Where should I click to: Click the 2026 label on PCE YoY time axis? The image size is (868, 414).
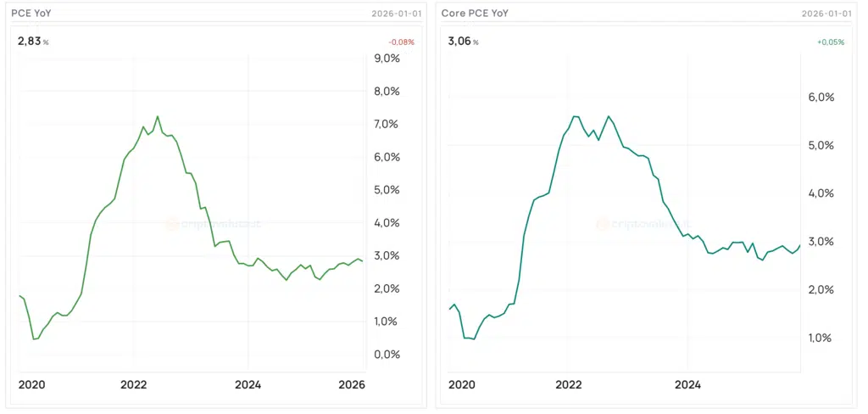pos(352,385)
